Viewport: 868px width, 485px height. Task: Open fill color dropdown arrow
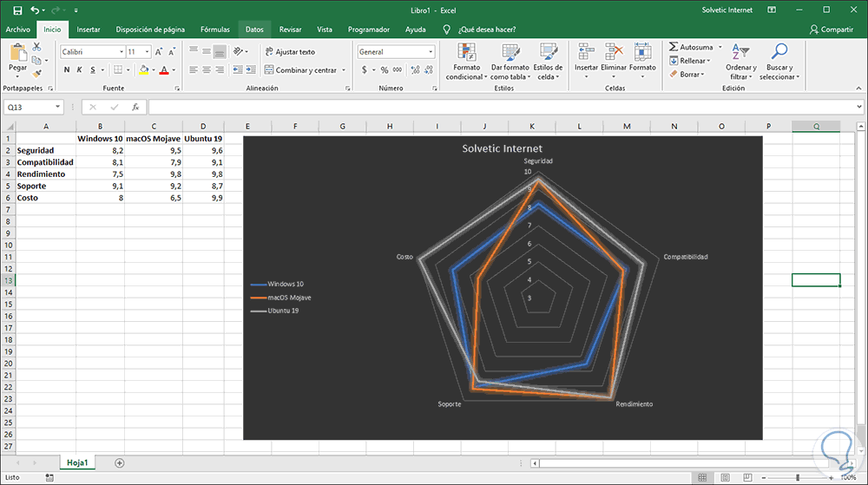(x=154, y=70)
